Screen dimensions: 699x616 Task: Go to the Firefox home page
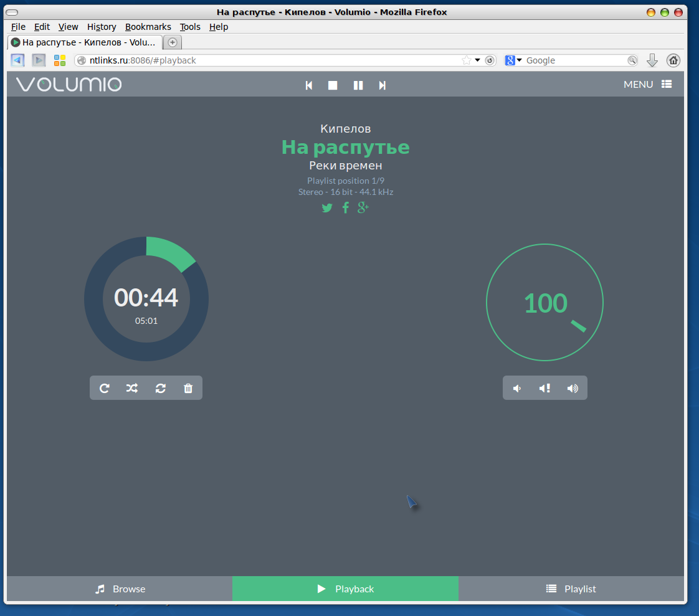(x=673, y=60)
